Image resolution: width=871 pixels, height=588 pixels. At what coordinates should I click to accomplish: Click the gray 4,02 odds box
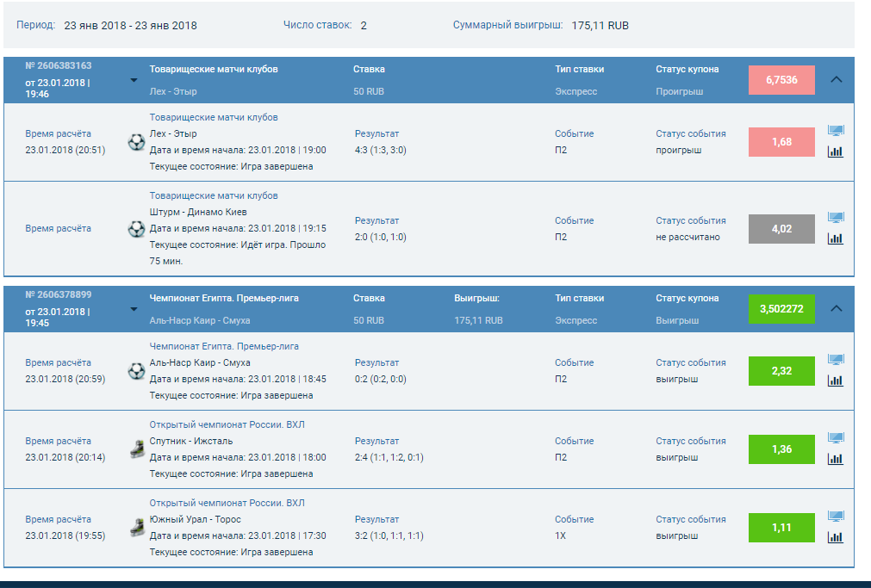[x=781, y=229]
